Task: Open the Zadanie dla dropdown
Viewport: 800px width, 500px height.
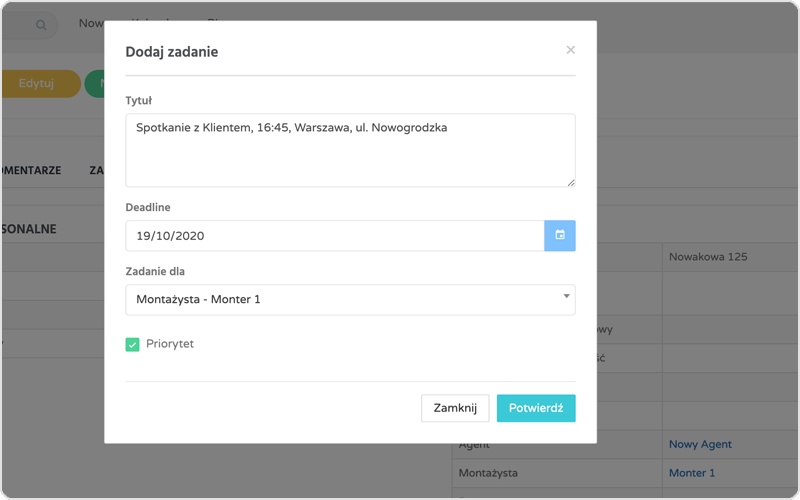Action: [x=340, y=299]
